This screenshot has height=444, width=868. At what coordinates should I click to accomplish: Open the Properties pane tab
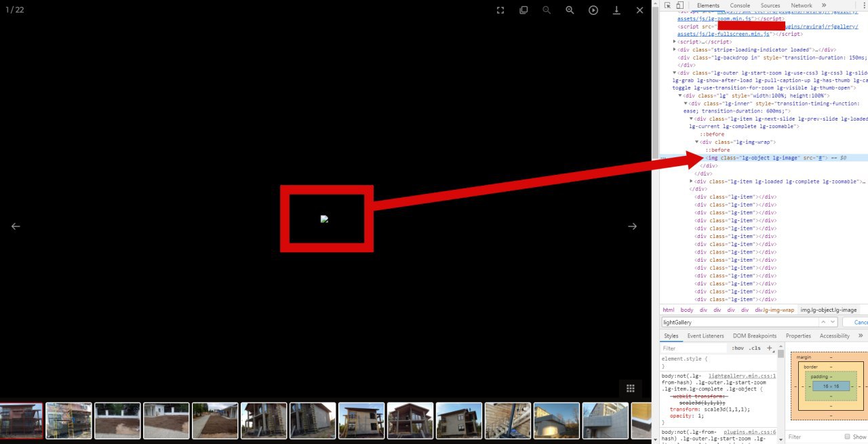click(x=798, y=336)
